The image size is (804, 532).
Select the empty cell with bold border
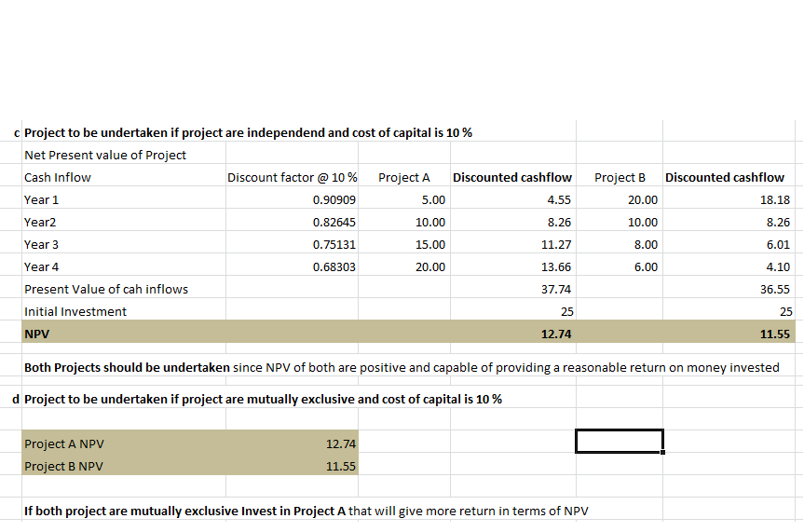(619, 441)
